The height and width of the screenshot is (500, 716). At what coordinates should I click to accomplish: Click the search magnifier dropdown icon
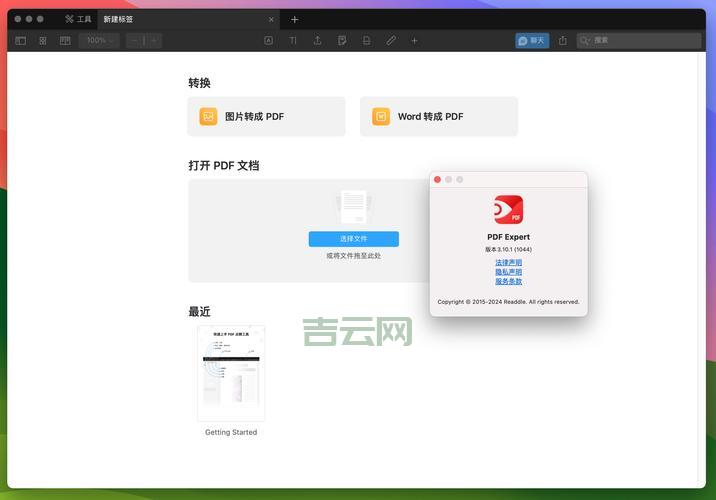(x=585, y=41)
